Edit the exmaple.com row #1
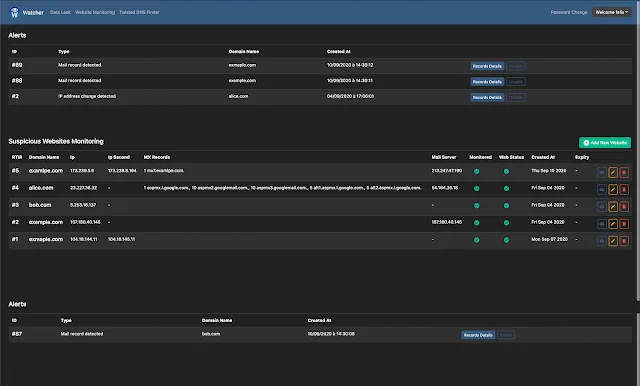The height and width of the screenshot is (386, 640). click(613, 241)
